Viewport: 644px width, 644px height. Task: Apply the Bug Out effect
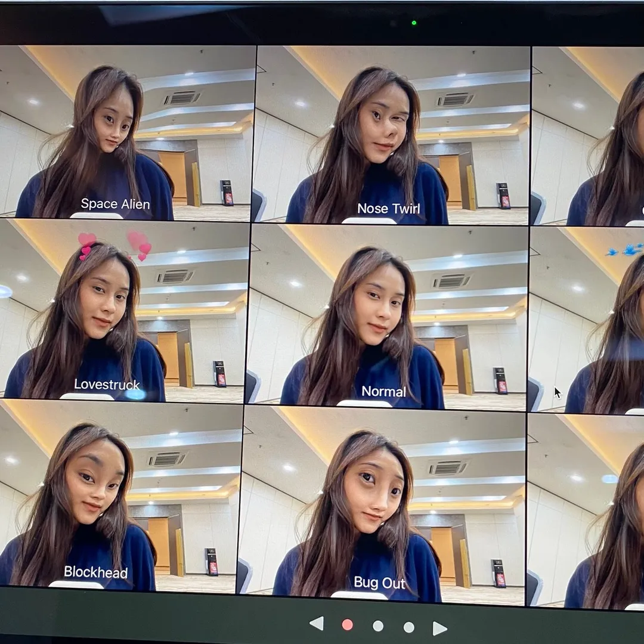(x=381, y=505)
